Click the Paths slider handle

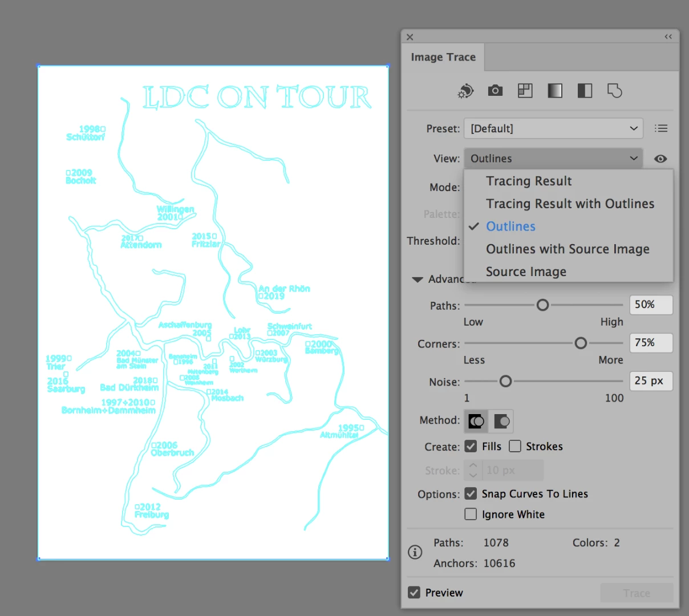pyautogui.click(x=542, y=305)
